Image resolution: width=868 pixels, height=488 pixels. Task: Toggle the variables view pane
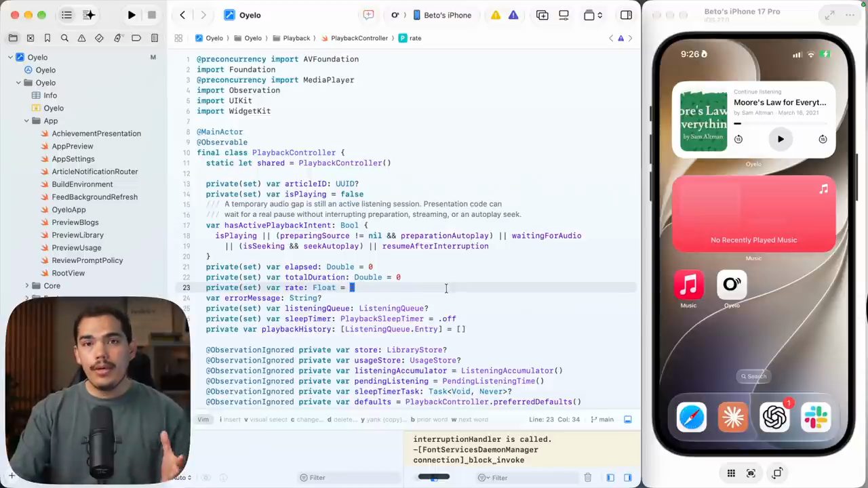tap(610, 478)
